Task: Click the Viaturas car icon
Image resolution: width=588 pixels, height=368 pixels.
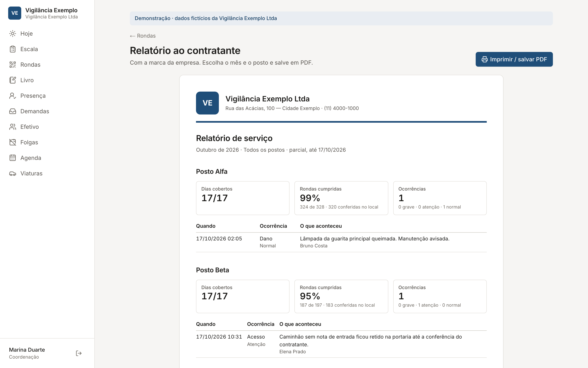Action: click(x=13, y=174)
